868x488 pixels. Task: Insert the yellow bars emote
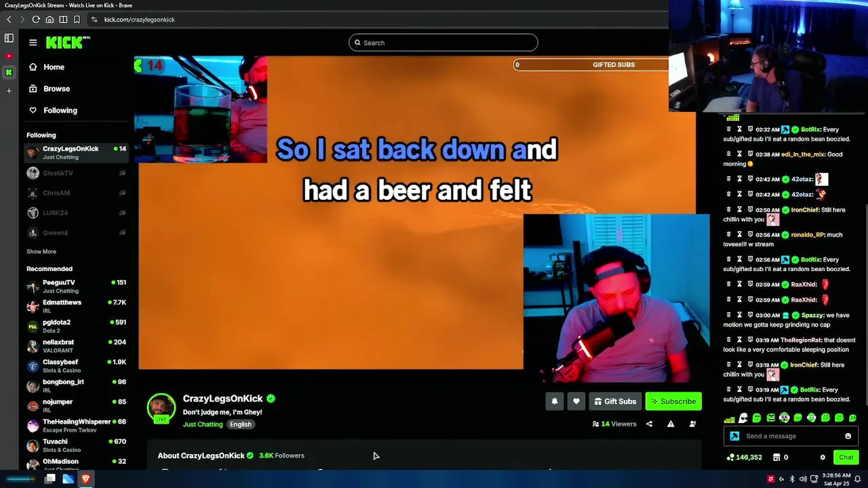[729, 418]
